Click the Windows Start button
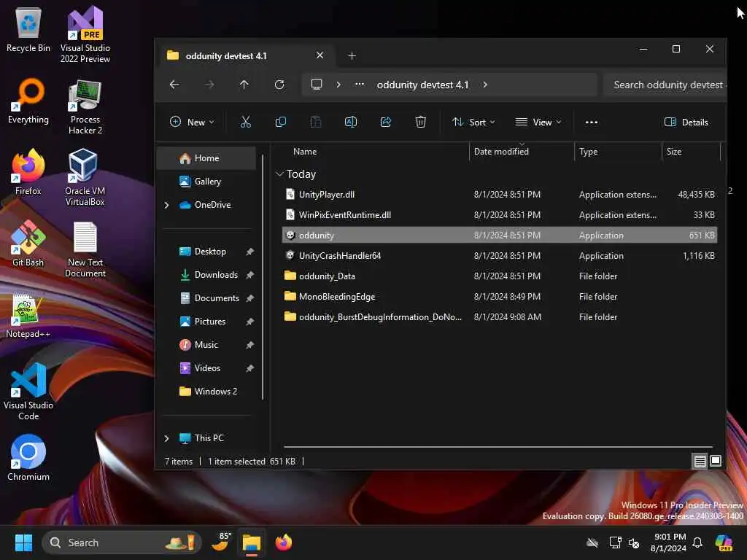747x560 pixels. [23, 542]
